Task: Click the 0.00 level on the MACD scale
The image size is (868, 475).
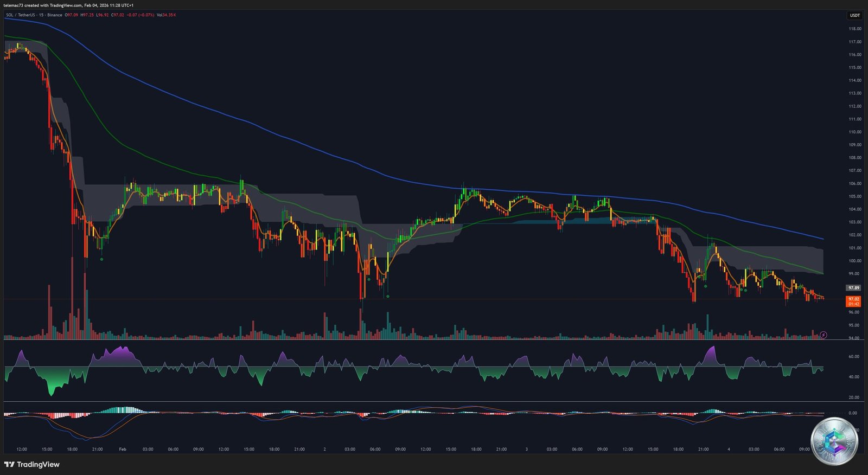Action: point(853,413)
